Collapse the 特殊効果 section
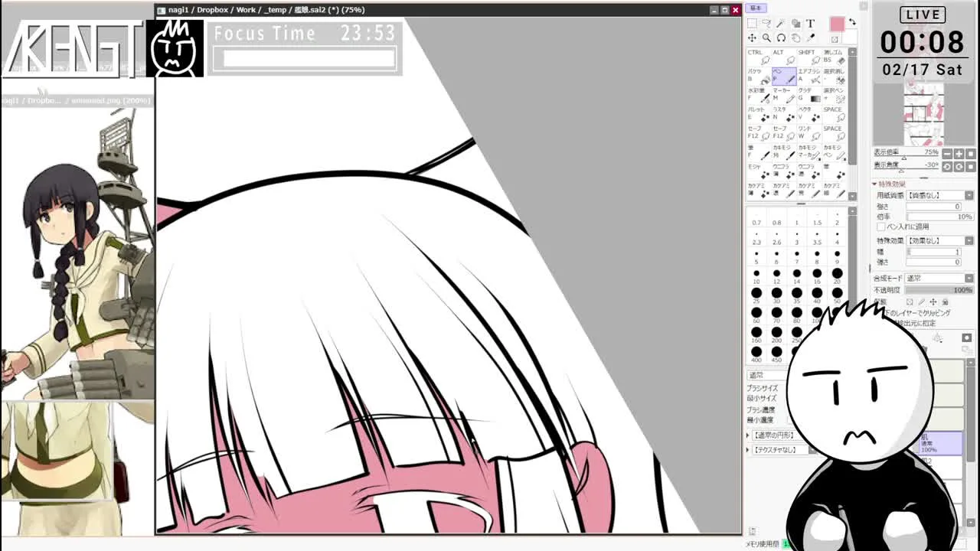 pyautogui.click(x=875, y=184)
